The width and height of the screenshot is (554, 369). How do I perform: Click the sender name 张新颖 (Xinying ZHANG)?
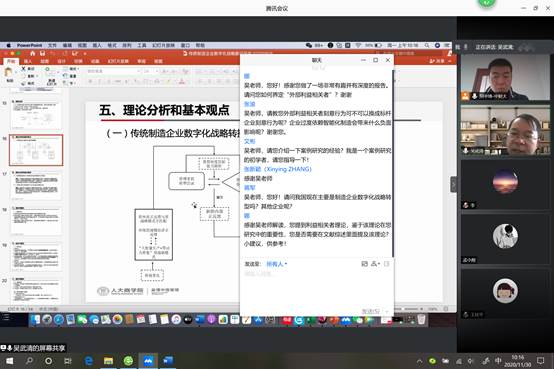278,169
